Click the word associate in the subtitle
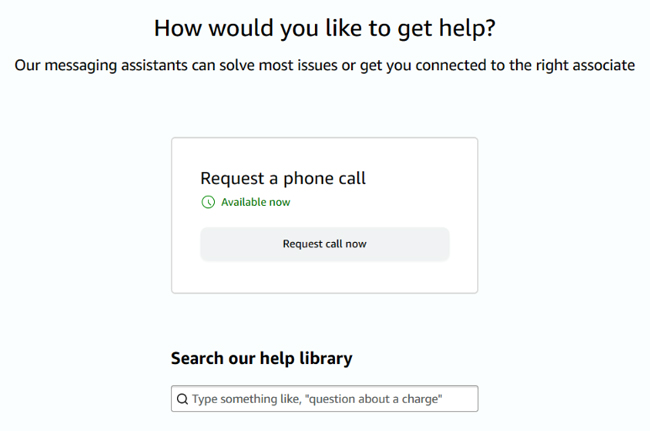650x431 pixels. coord(604,65)
